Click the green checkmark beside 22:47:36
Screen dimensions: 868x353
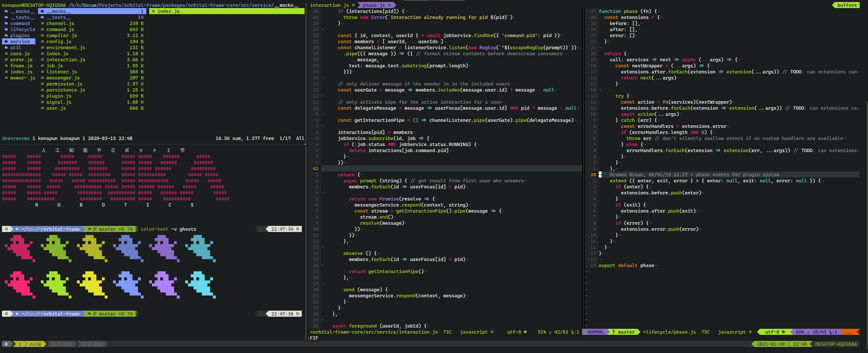coord(261,314)
